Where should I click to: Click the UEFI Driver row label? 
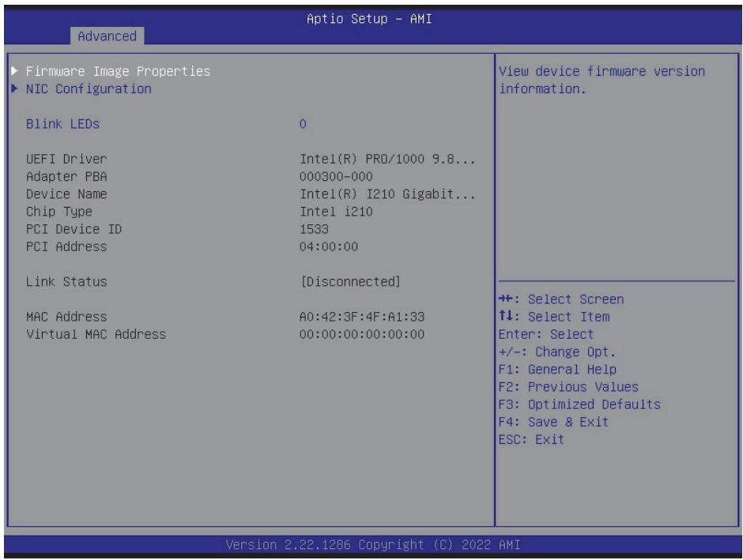click(x=66, y=159)
